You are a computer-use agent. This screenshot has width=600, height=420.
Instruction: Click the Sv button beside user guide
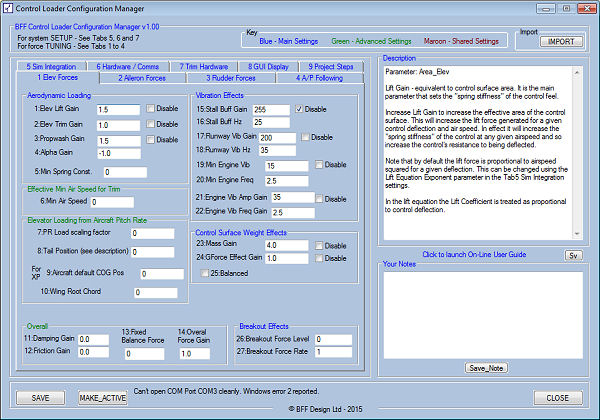tap(573, 256)
